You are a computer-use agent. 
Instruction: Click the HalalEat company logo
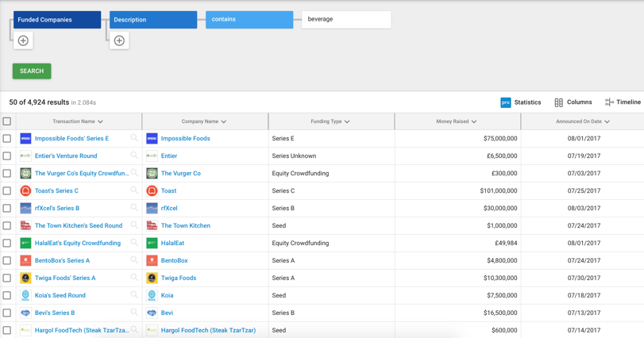tap(152, 244)
